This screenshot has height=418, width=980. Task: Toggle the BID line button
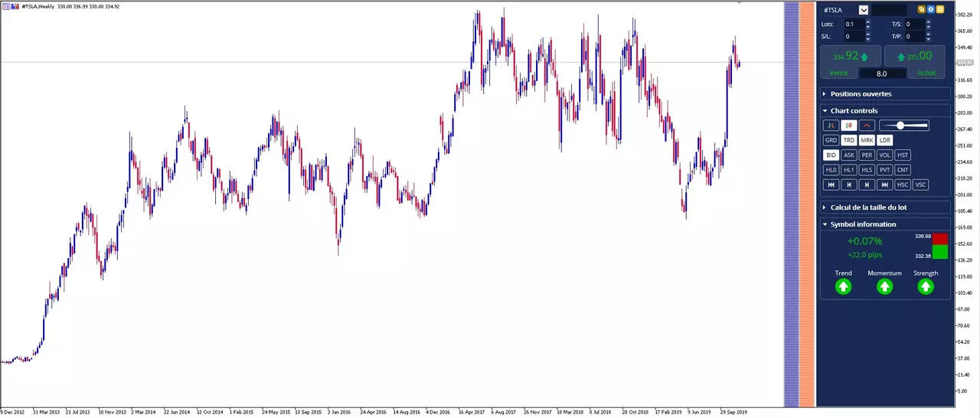(831, 155)
